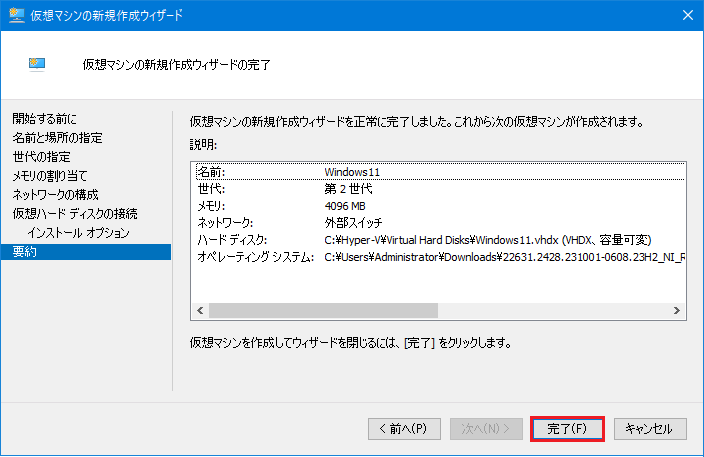704x457 pixels.
Task: Click the instruction text mentioning [完了]
Action: [351, 343]
